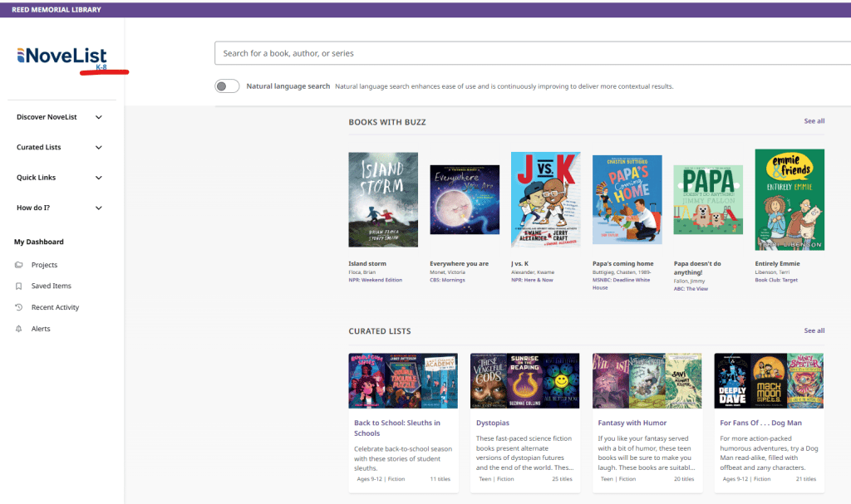Viewport: 851px width, 504px height.
Task: Click the Entirely Emmie book cover
Action: point(789,199)
